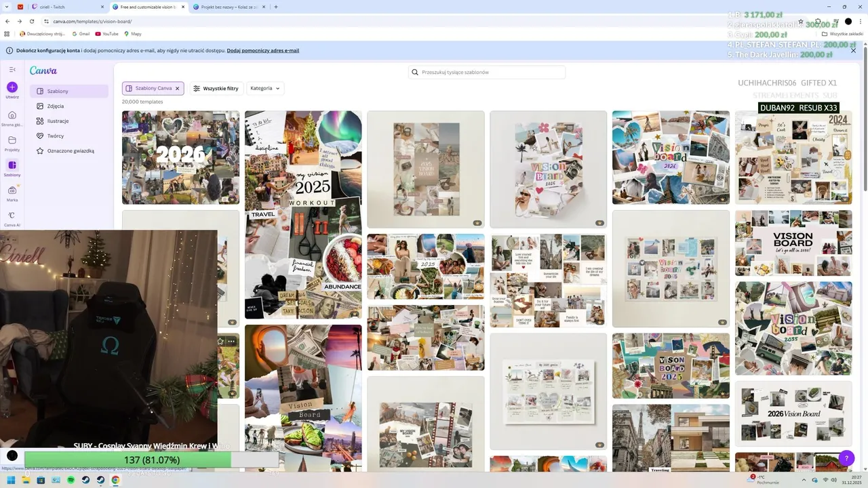This screenshot has width=868, height=488.
Task: Select Twórcy in the sidebar list
Action: pos(69,136)
